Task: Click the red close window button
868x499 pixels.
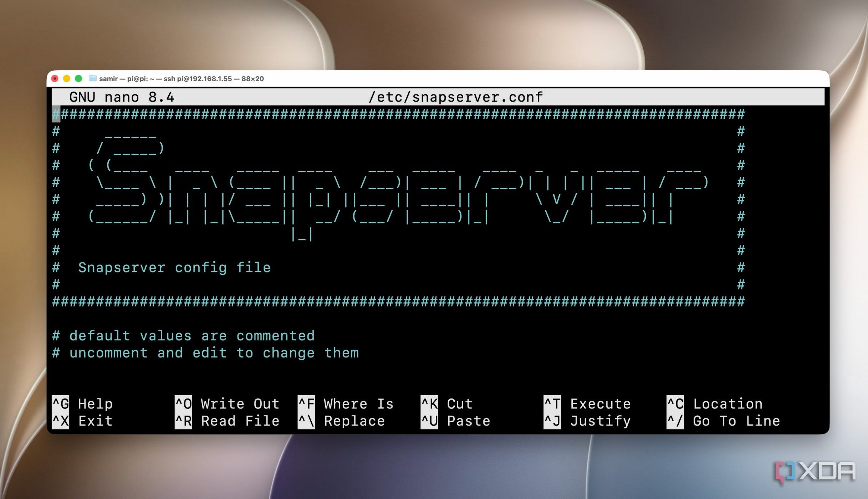Action: [x=55, y=78]
